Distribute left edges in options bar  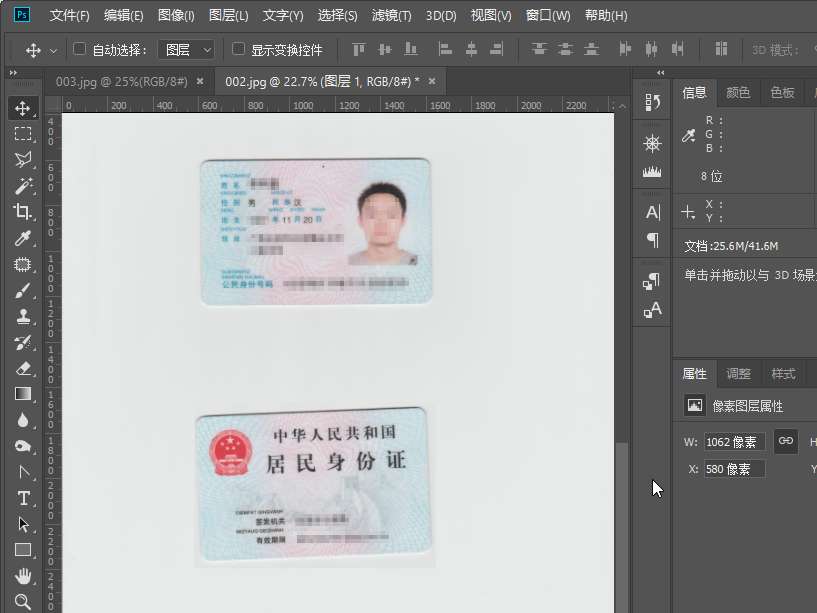click(625, 50)
